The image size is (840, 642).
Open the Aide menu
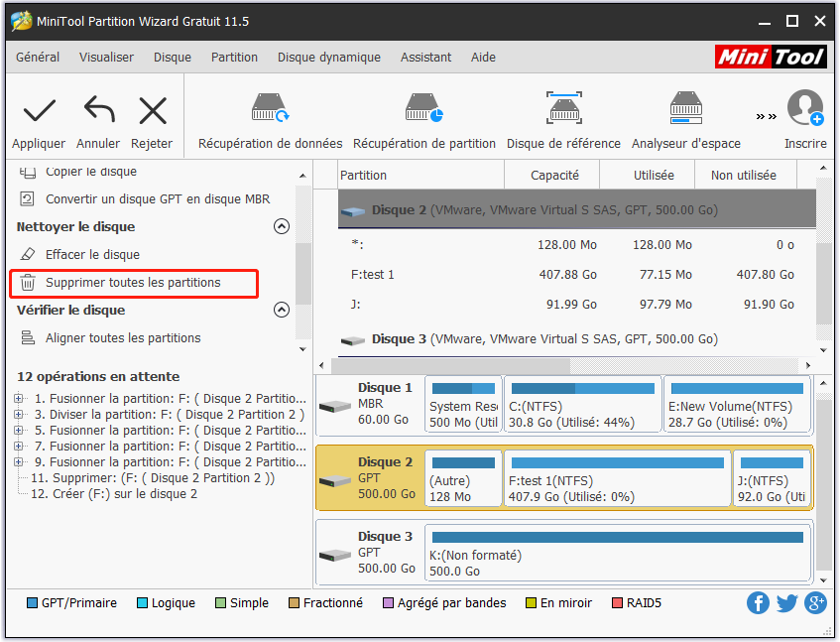tap(483, 57)
